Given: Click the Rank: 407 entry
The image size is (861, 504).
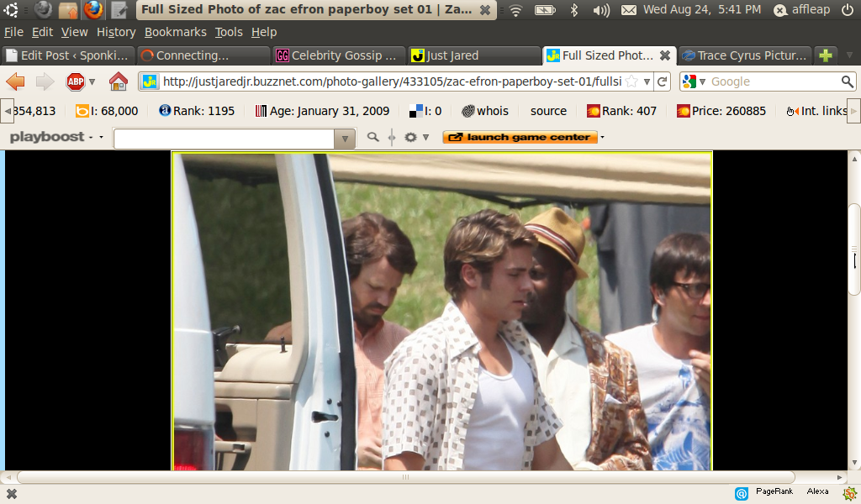Looking at the screenshot, I should (x=621, y=111).
